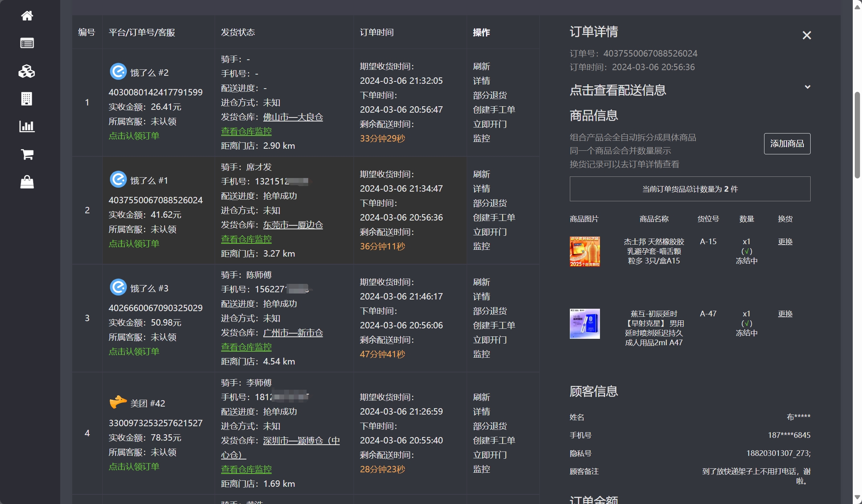
Task: Claim order 4037550067088526024 via 点击认领订单
Action: (x=134, y=244)
